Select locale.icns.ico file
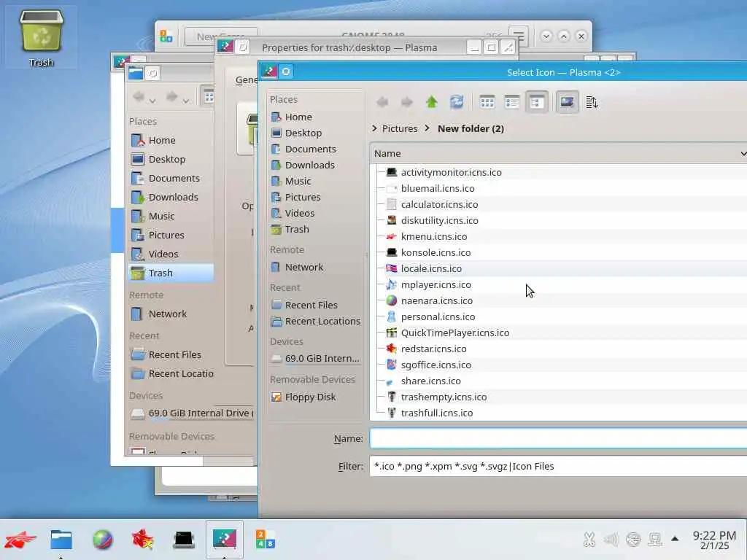 pos(431,268)
